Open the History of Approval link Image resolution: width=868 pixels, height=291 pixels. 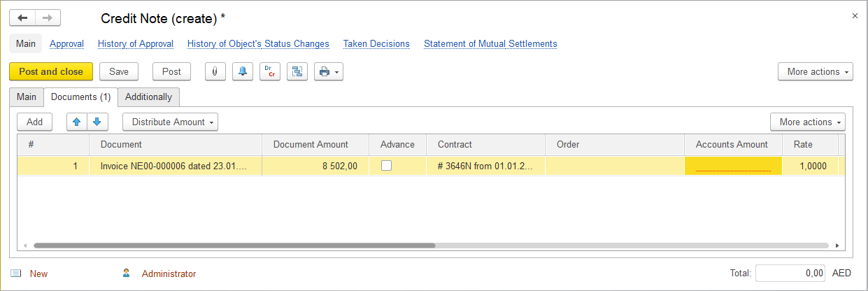click(136, 43)
